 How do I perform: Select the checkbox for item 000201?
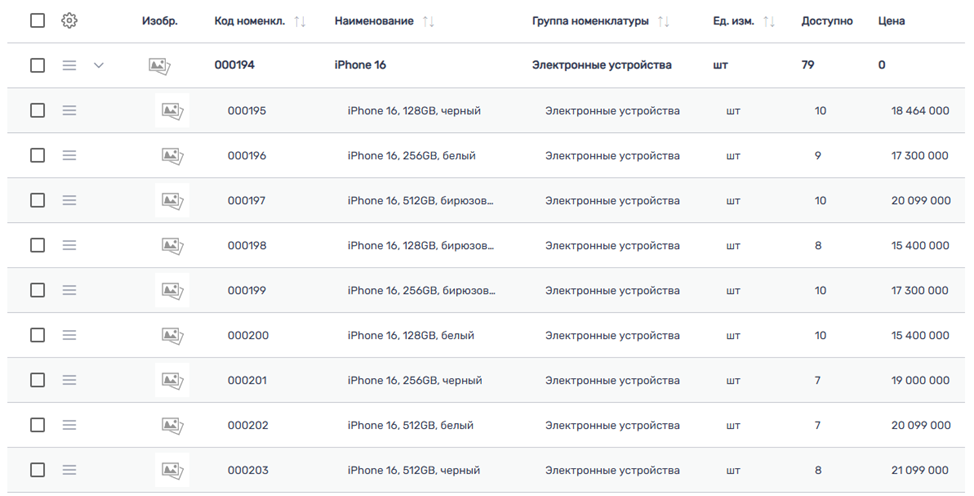pyautogui.click(x=37, y=381)
